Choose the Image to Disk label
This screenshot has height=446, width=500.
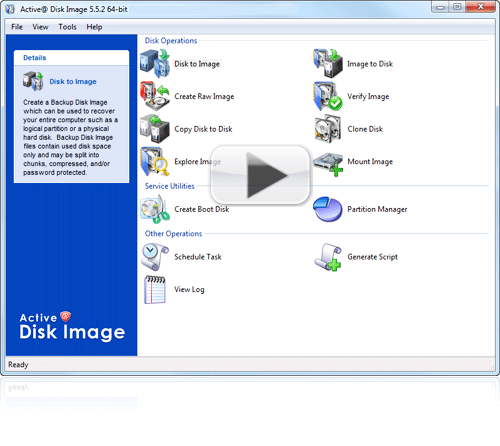tap(370, 64)
